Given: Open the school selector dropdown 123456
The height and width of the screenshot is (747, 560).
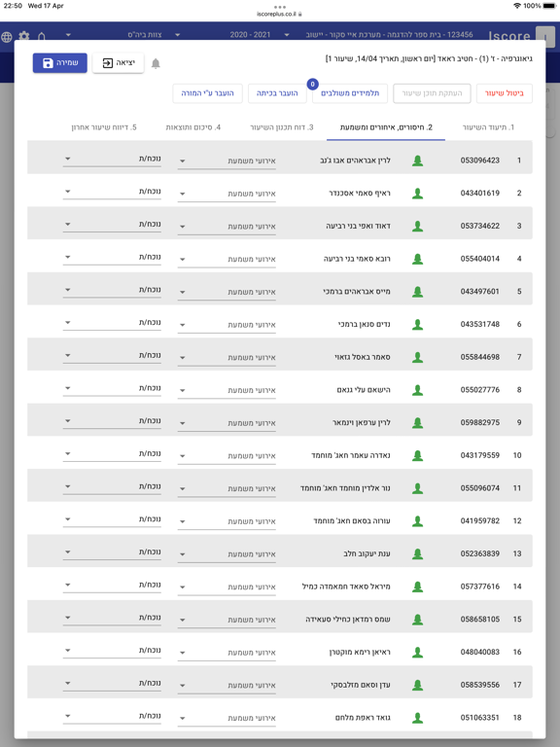Looking at the screenshot, I should point(378,35).
